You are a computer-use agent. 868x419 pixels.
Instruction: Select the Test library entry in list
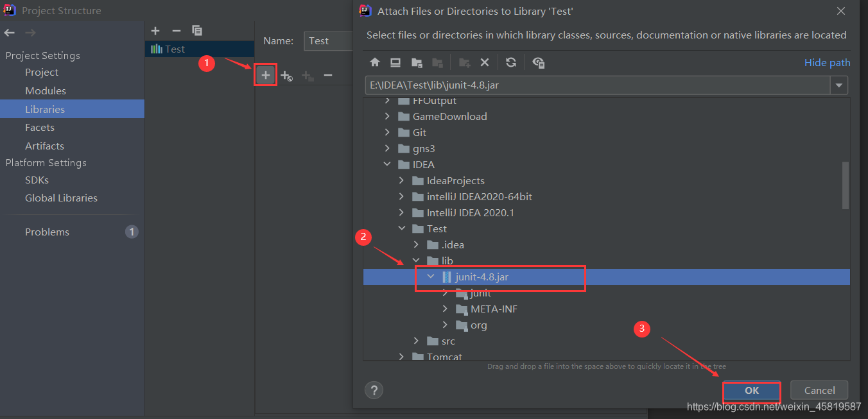click(x=200, y=49)
